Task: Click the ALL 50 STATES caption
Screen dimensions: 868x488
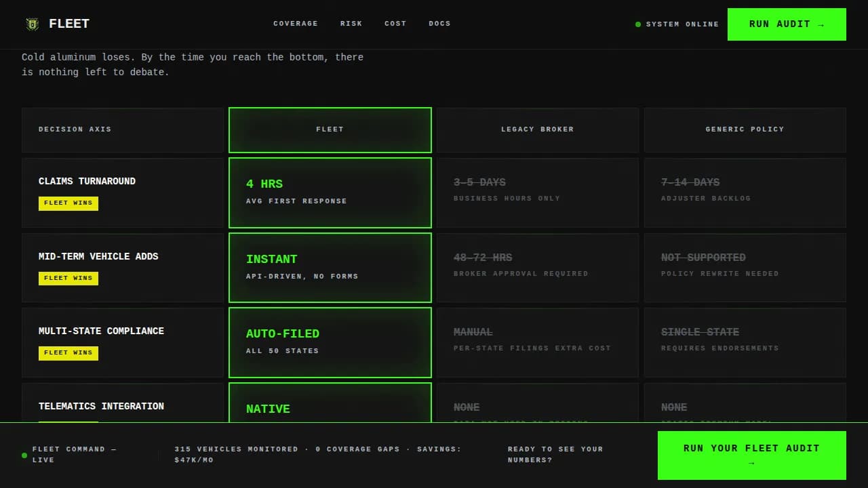Action: (282, 351)
